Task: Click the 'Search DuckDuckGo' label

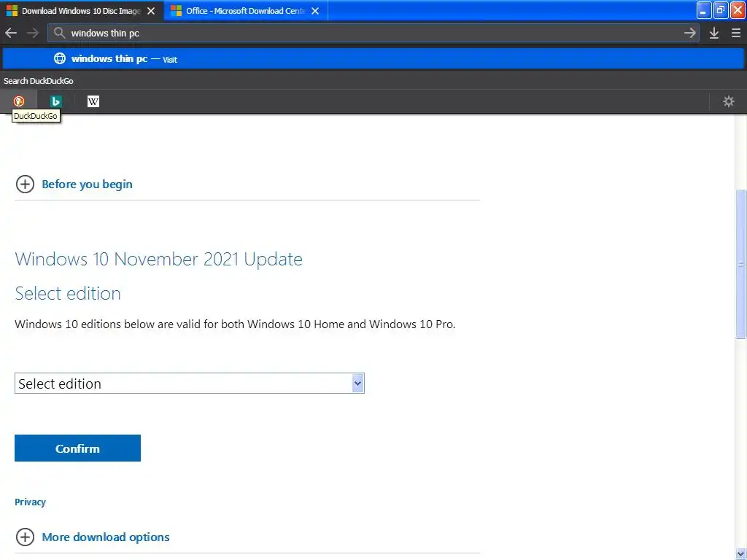Action: [x=39, y=81]
